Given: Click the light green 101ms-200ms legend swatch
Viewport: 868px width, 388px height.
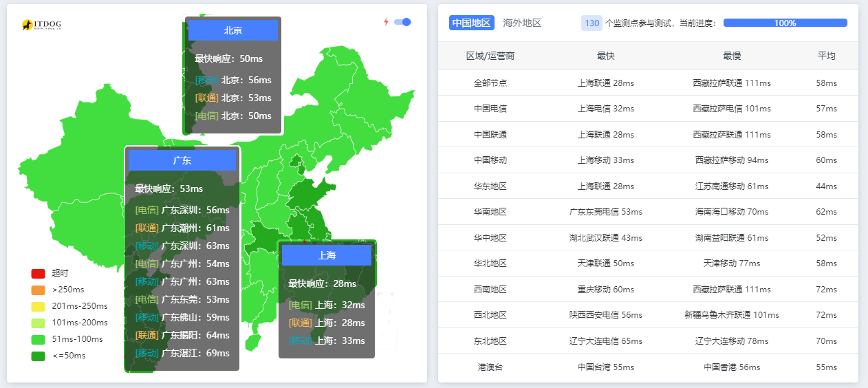Looking at the screenshot, I should pyautogui.click(x=39, y=323).
